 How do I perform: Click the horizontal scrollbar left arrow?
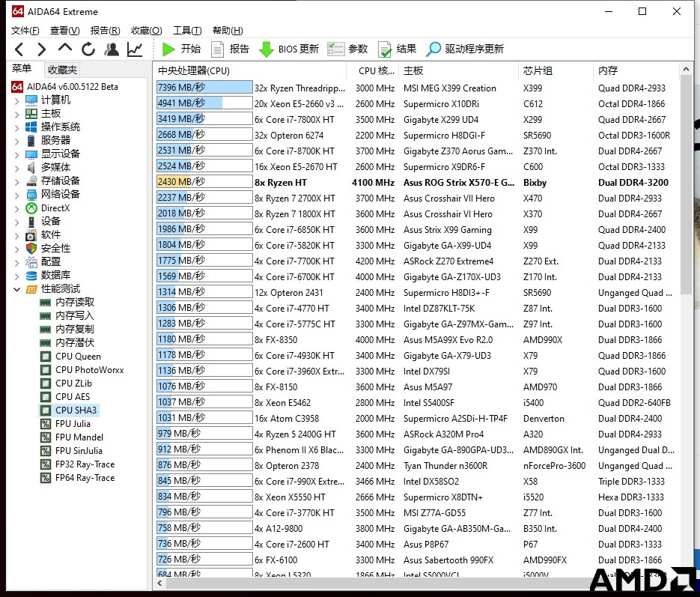[159, 583]
